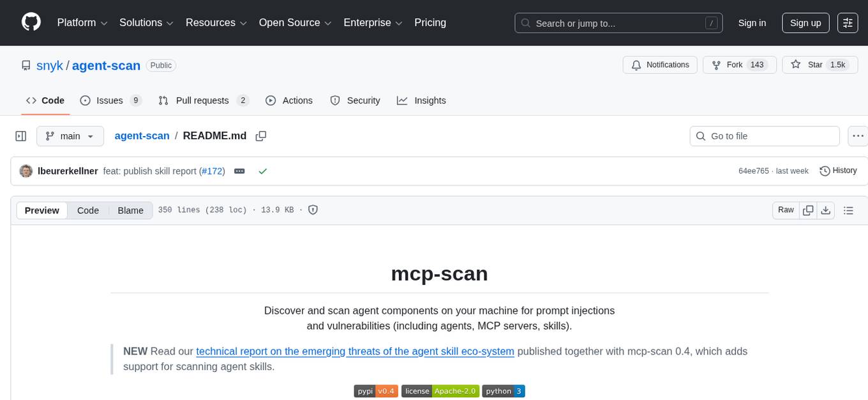Open the file options kebab menu
The image size is (868, 400).
[858, 135]
